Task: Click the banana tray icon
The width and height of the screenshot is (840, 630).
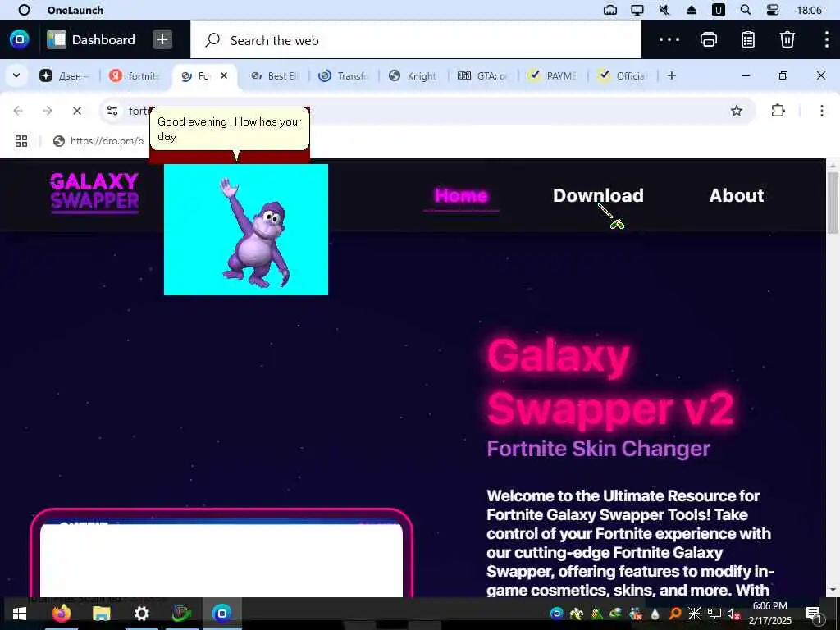Action: (x=577, y=614)
